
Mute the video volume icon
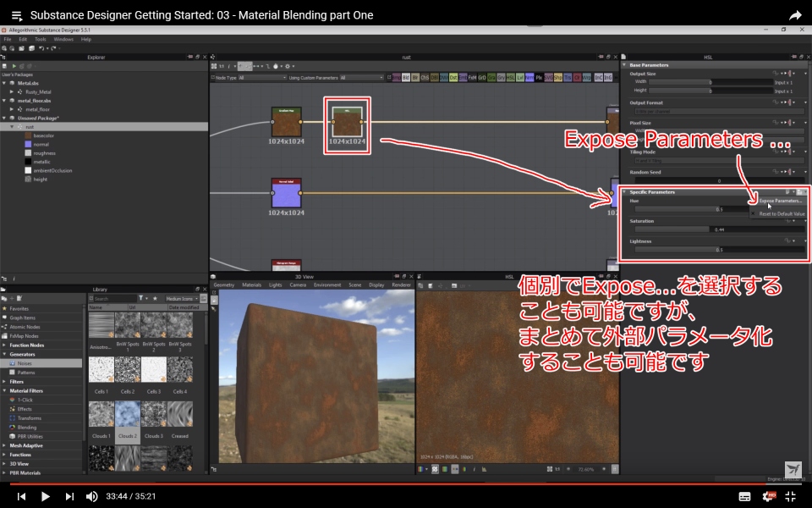pyautogui.click(x=91, y=497)
